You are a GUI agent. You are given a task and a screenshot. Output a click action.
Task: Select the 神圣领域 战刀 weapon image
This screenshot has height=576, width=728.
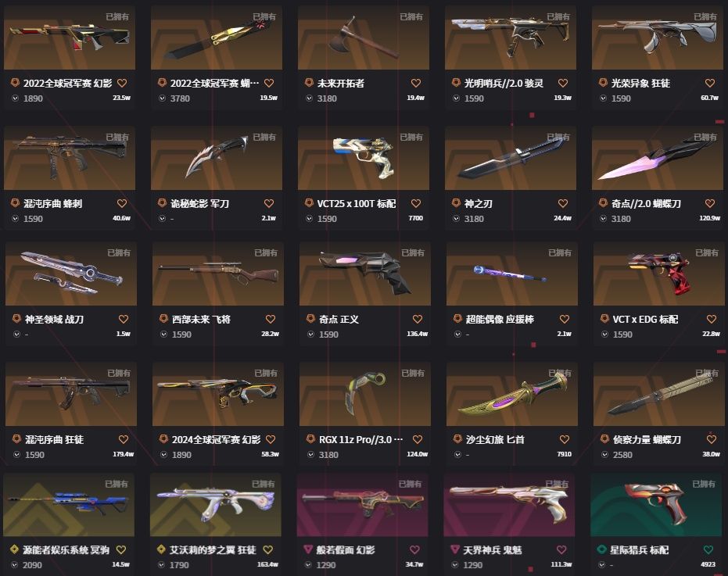click(x=71, y=274)
